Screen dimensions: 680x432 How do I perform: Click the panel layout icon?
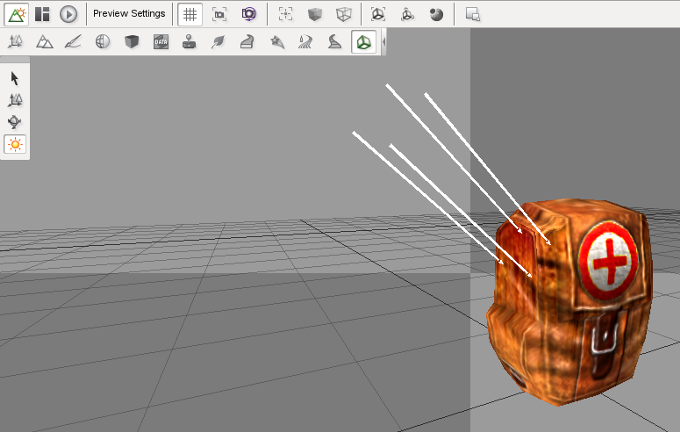(42, 14)
